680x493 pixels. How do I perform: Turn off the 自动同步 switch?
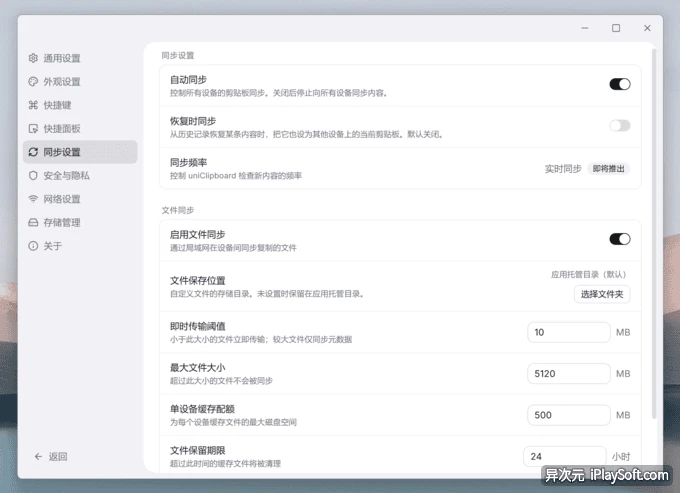click(x=620, y=84)
